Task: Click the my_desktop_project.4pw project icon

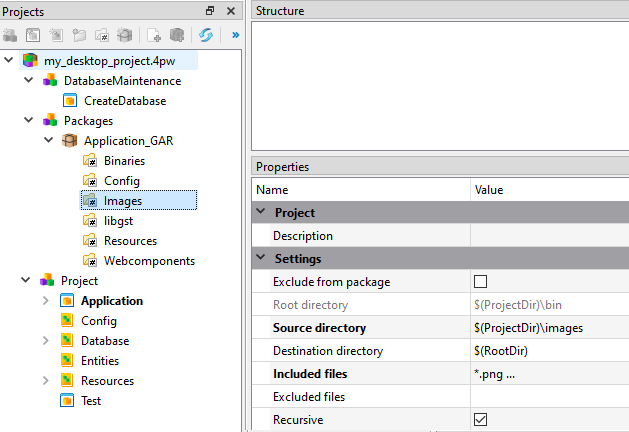Action: pos(30,61)
